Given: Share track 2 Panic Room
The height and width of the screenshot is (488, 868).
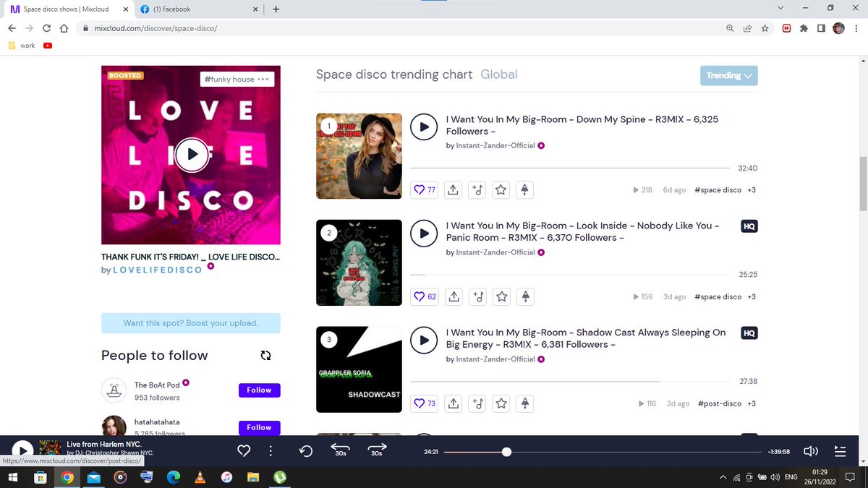Looking at the screenshot, I should pyautogui.click(x=453, y=296).
